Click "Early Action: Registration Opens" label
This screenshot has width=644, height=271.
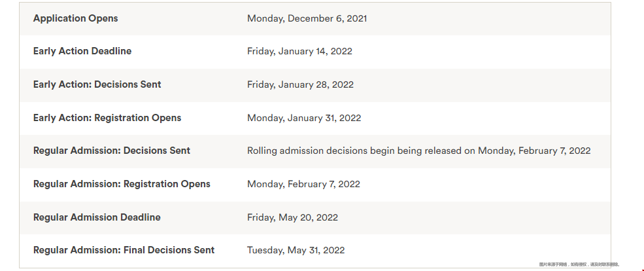pos(107,118)
